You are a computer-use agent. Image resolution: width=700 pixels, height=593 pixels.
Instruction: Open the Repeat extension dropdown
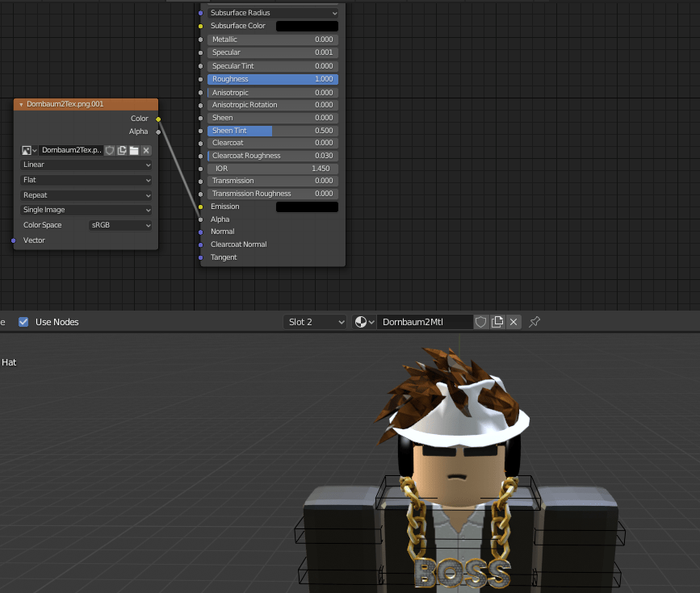click(x=86, y=194)
